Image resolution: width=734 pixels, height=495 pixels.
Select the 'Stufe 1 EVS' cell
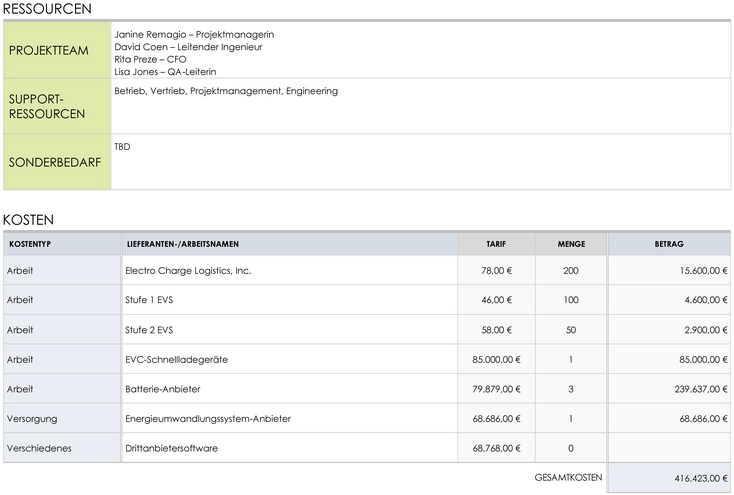(289, 300)
